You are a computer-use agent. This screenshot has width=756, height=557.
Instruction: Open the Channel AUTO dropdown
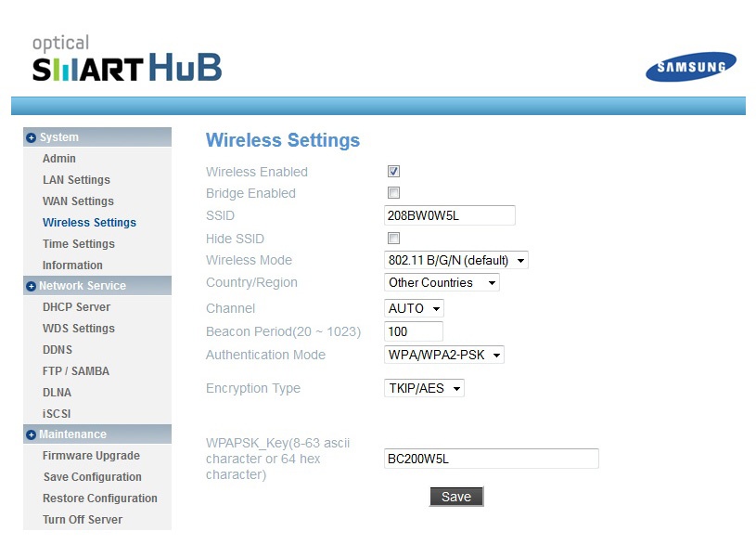[414, 308]
